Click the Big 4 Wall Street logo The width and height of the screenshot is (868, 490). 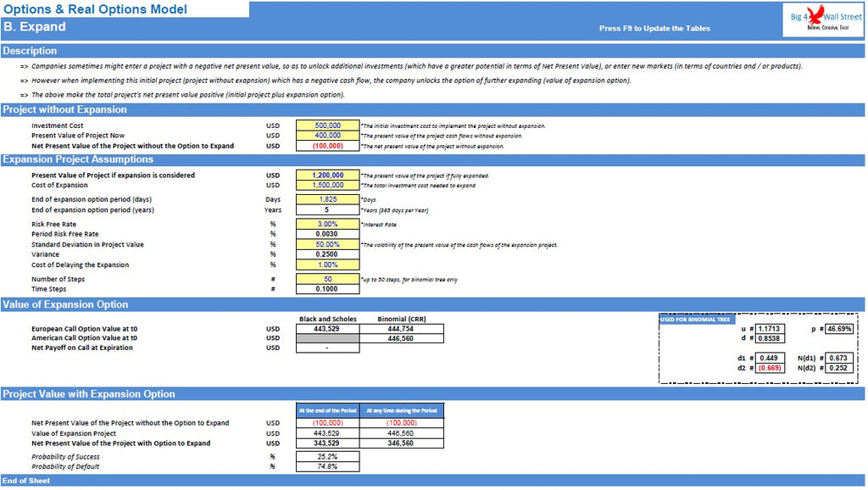(823, 20)
